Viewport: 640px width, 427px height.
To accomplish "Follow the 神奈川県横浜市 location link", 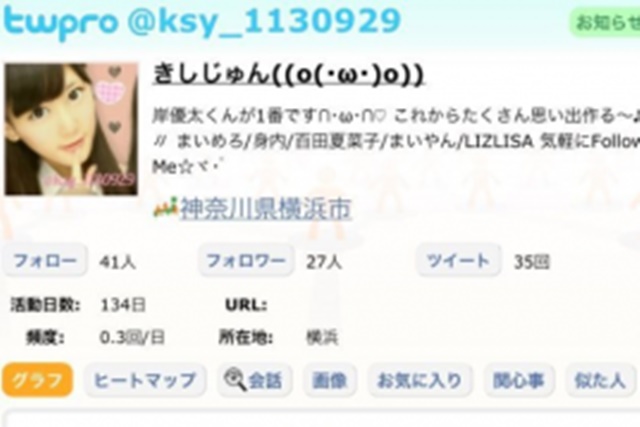I will coord(266,209).
